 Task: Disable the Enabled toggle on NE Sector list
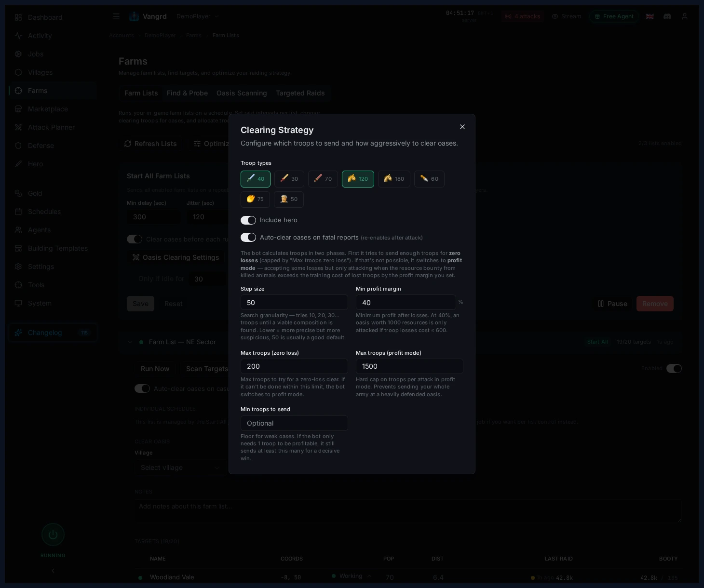(x=674, y=368)
